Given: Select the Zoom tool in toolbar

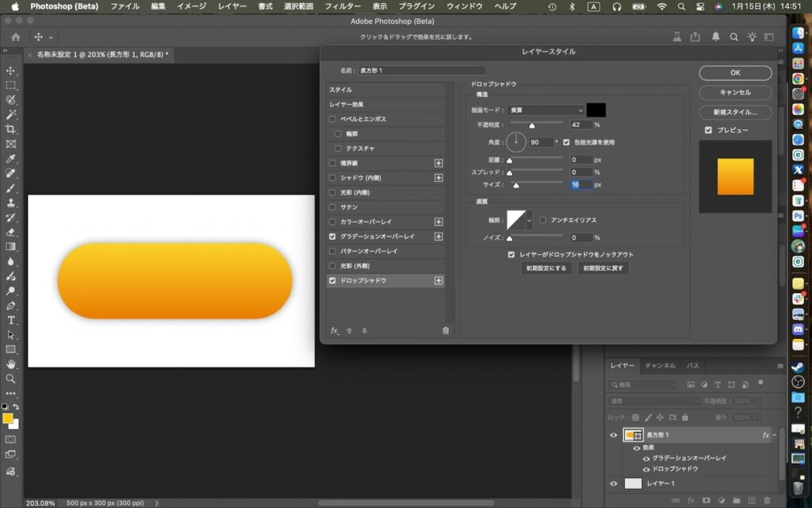Looking at the screenshot, I should (11, 379).
